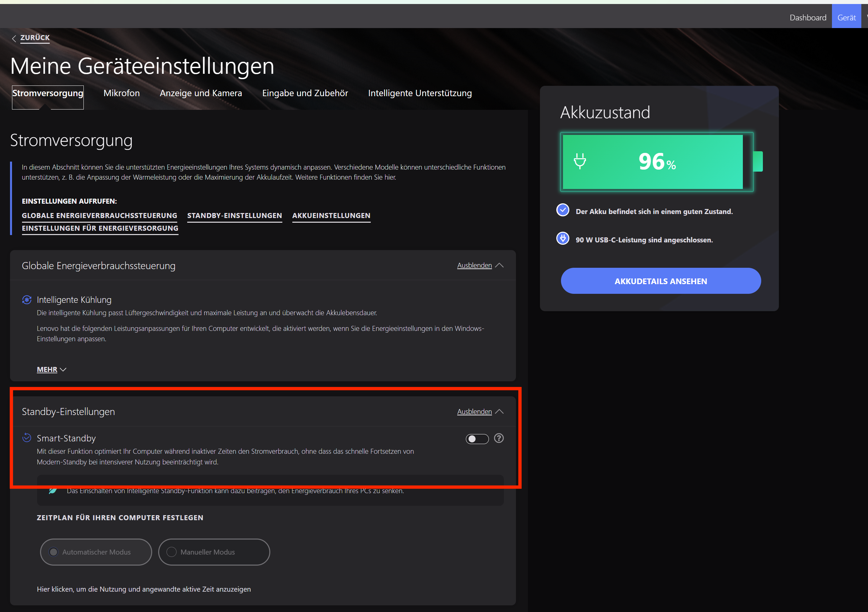Click the battery good-condition checkmark icon
The height and width of the screenshot is (612, 868).
tap(563, 210)
